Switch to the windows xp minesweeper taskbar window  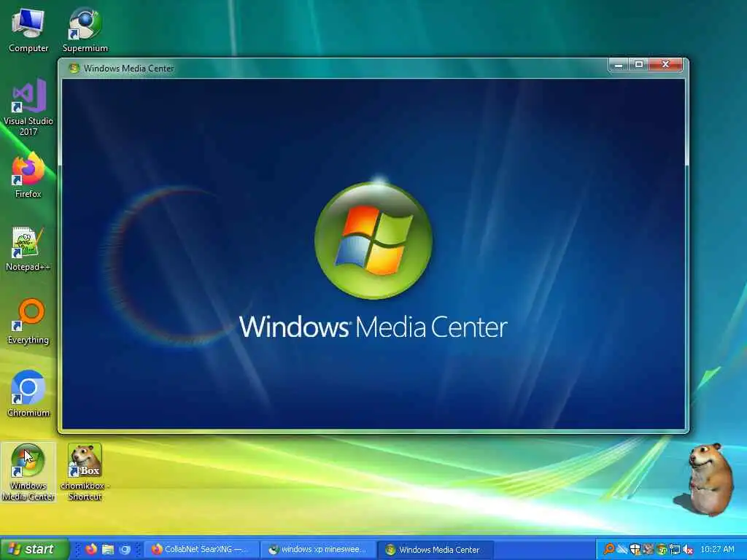[318, 549]
